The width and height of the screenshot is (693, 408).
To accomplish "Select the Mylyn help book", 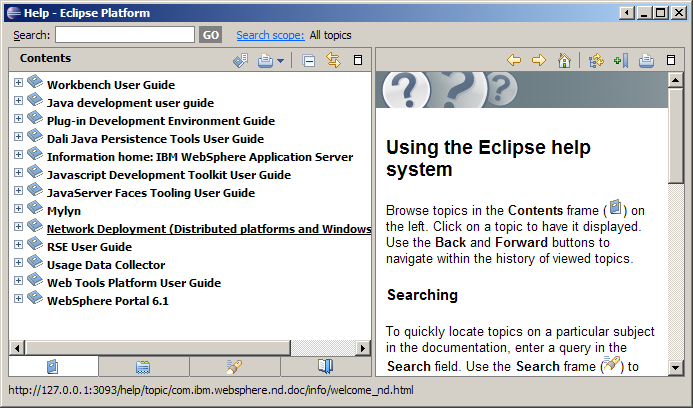I will [64, 211].
